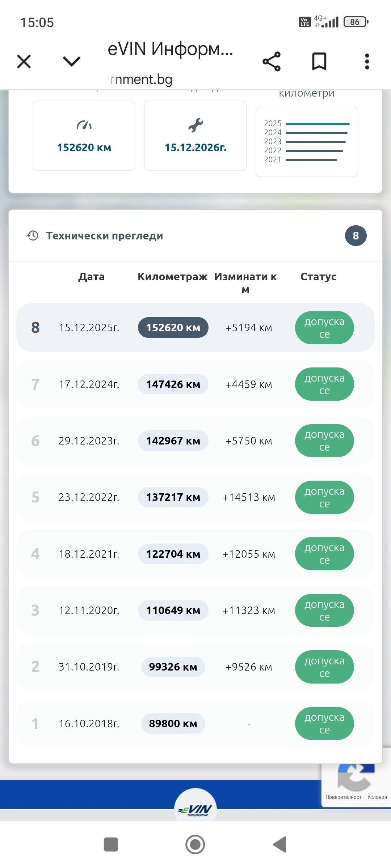Tap the 137217 км mileage pill

click(173, 497)
